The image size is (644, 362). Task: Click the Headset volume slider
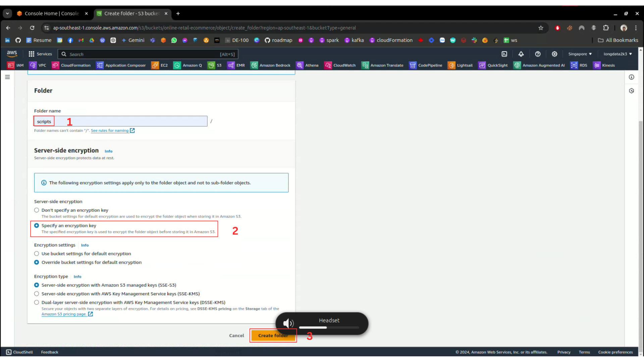[329, 327]
